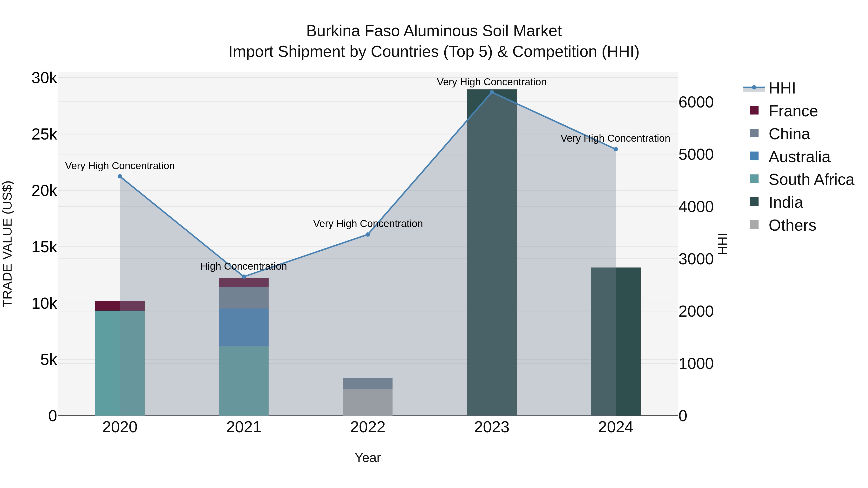Click the 20k left axis tick
The width and height of the screenshot is (868, 488).
coord(44,191)
